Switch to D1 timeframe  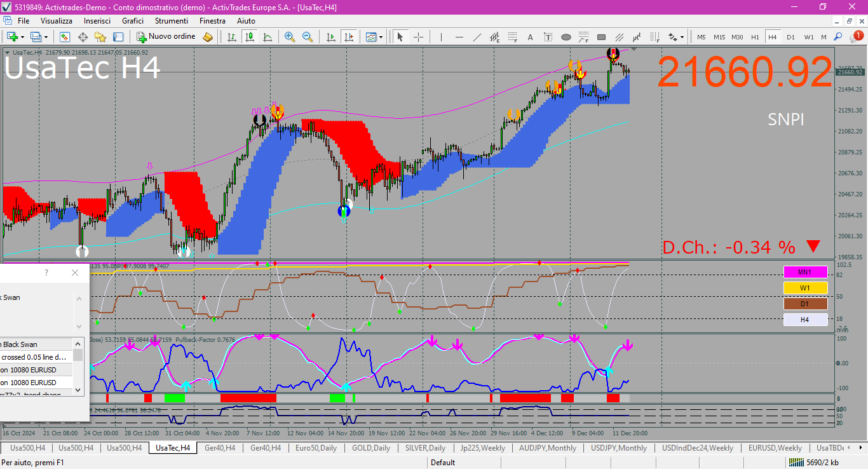click(x=790, y=37)
